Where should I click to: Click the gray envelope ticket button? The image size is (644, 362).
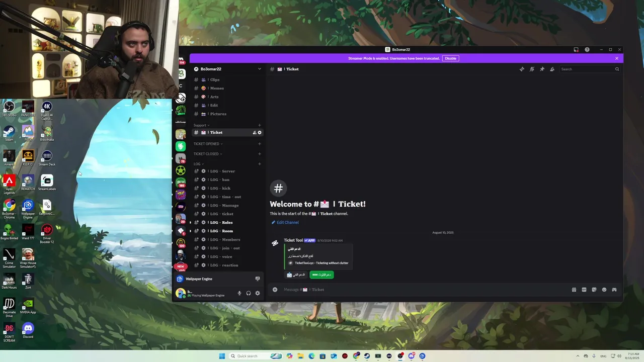296,275
